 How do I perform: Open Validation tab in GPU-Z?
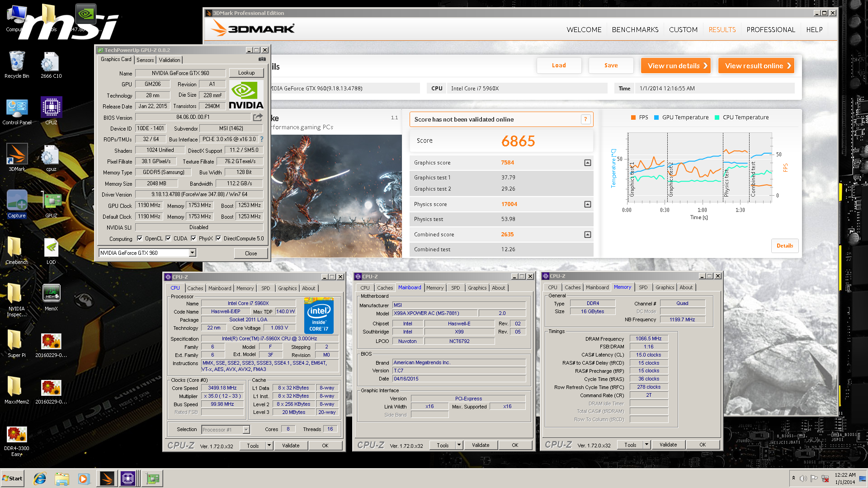170,60
